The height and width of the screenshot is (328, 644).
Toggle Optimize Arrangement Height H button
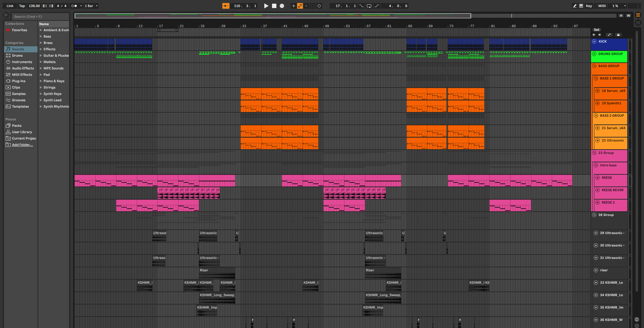tap(621, 15)
